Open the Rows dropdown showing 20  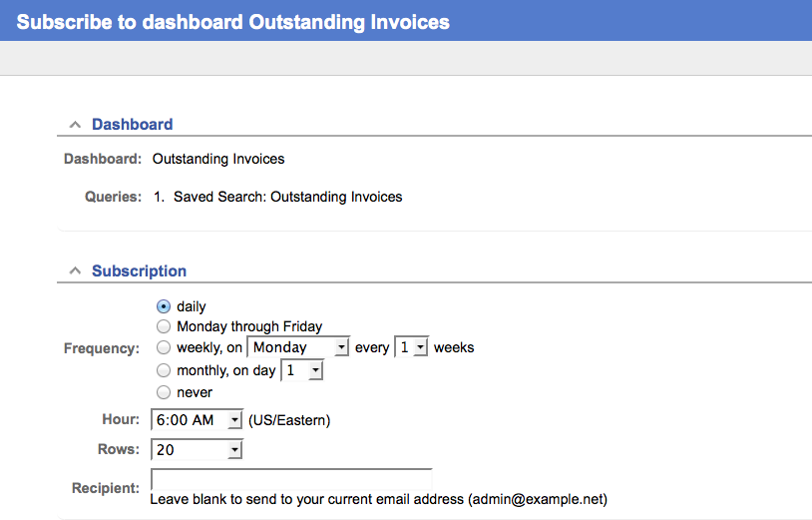point(197,450)
